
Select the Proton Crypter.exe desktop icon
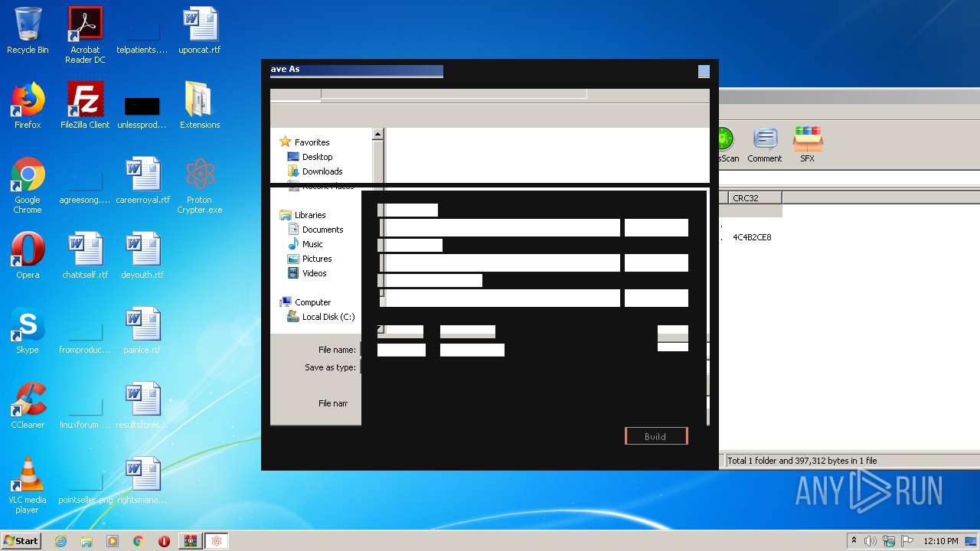coord(200,185)
